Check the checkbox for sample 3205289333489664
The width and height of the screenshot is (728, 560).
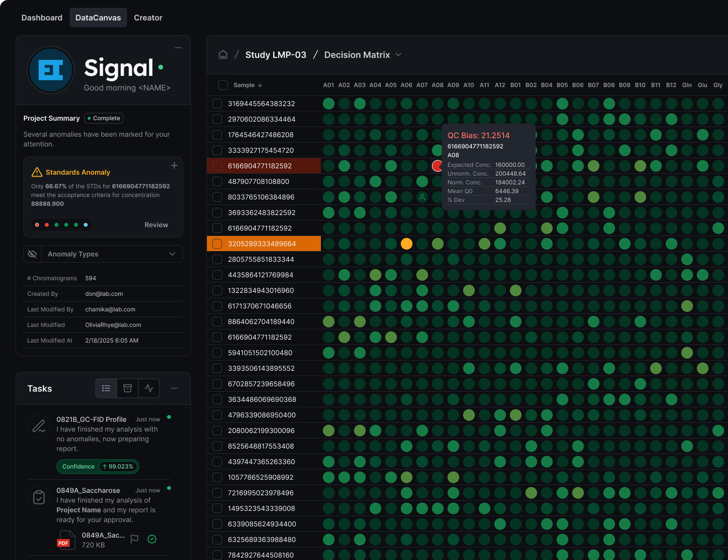tap(217, 243)
